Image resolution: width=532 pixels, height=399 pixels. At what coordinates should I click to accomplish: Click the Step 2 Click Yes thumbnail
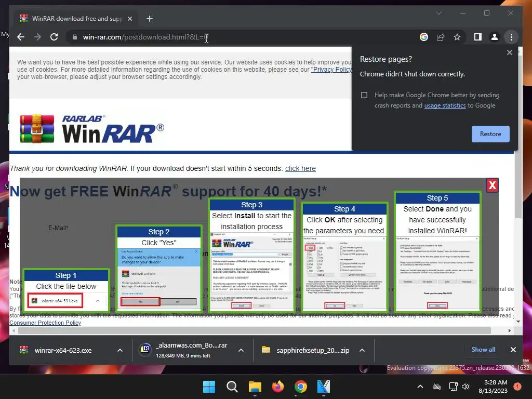(159, 269)
